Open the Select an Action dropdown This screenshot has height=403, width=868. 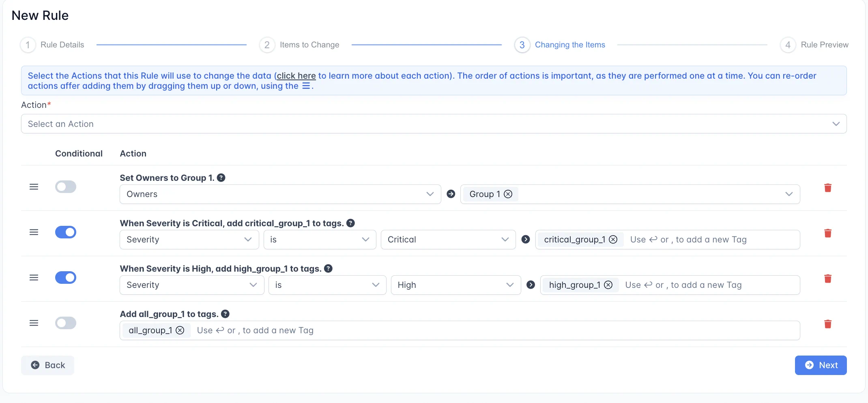(433, 124)
